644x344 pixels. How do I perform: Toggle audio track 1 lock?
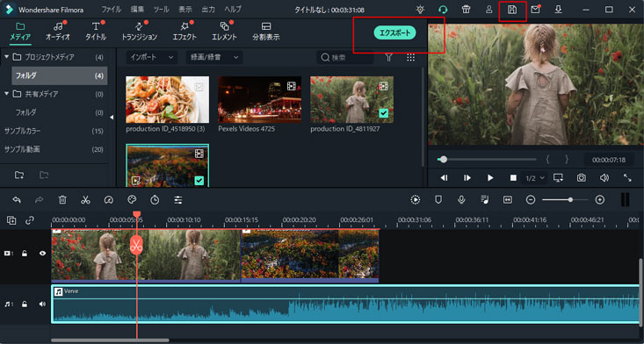point(25,305)
